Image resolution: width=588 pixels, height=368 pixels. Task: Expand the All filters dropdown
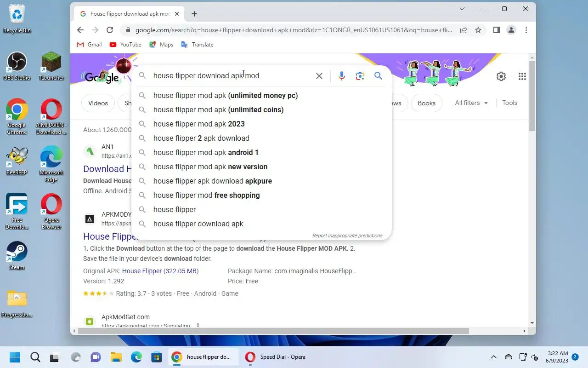click(471, 103)
